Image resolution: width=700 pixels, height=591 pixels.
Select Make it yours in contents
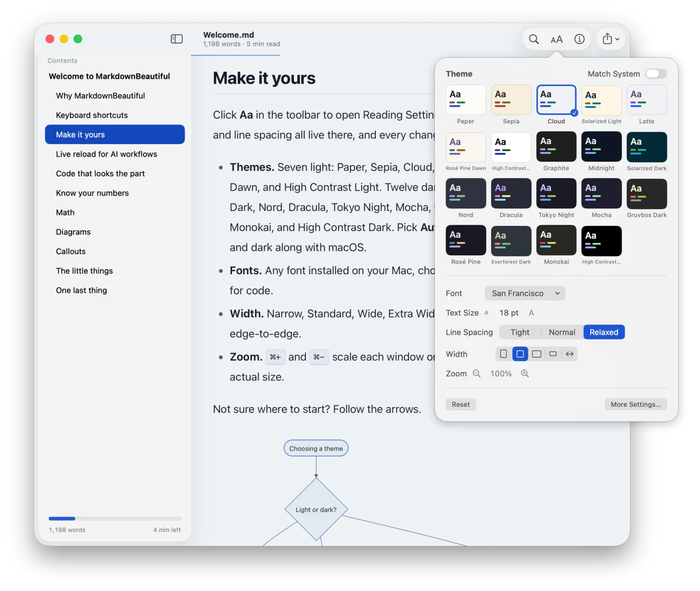pos(115,134)
